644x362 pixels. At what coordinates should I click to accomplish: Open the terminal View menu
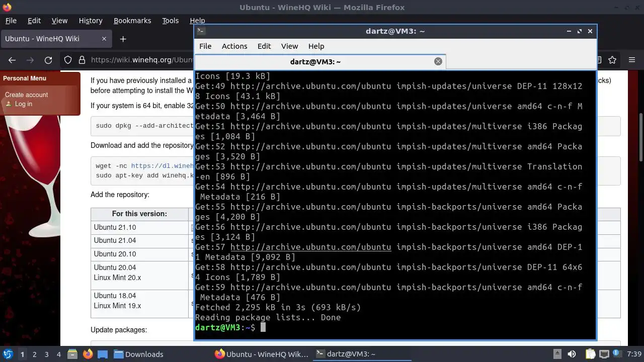[289, 46]
